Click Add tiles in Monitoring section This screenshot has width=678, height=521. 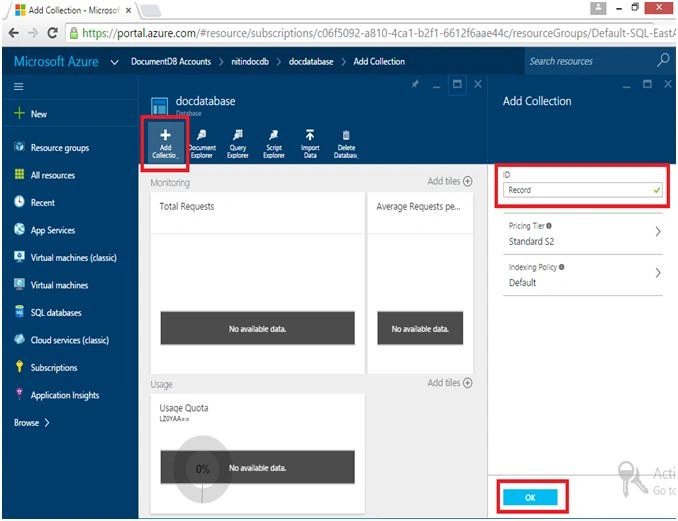[450, 181]
